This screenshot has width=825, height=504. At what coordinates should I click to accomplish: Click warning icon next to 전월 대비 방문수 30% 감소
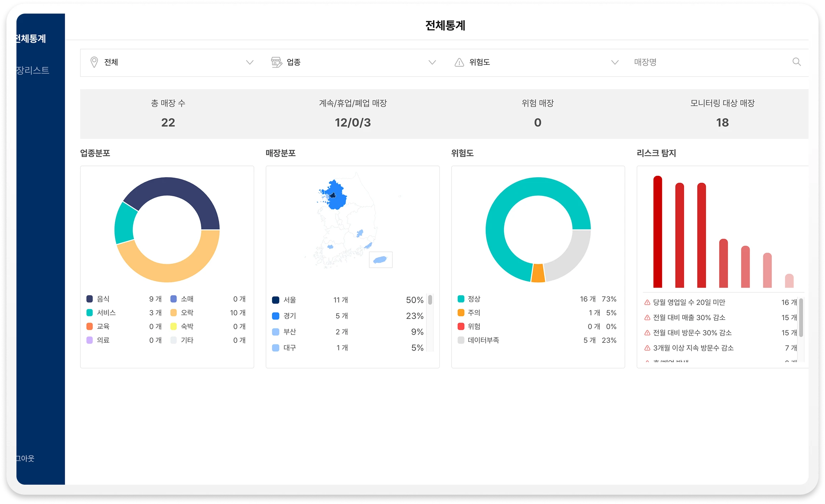click(x=647, y=333)
